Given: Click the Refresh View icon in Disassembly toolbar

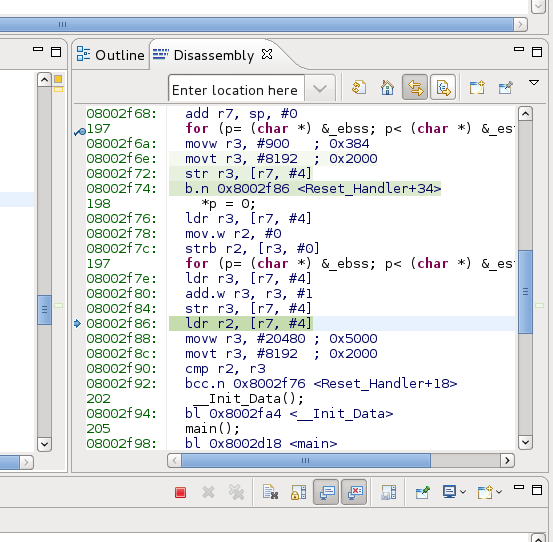Looking at the screenshot, I should point(359,87).
